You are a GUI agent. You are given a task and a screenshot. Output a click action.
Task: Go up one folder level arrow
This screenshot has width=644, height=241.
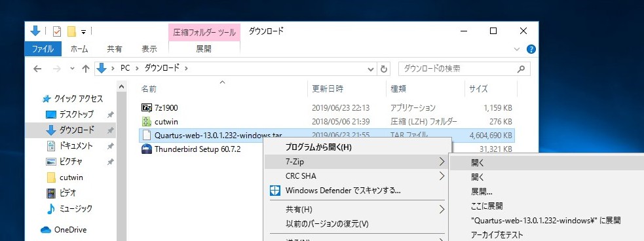85,69
